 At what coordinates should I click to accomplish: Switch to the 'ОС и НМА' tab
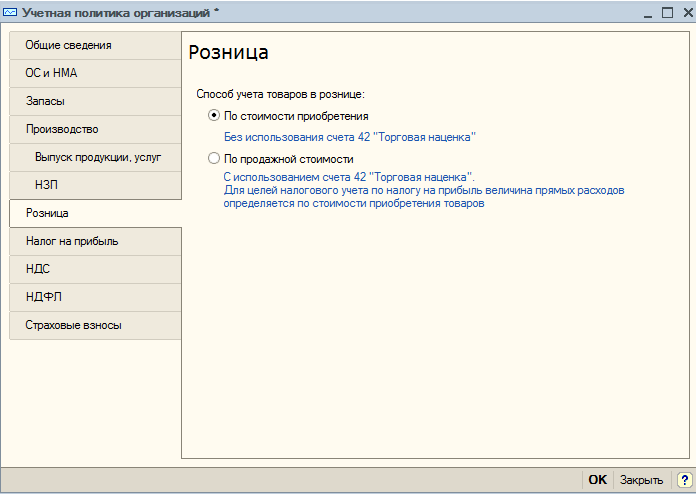click(x=95, y=73)
